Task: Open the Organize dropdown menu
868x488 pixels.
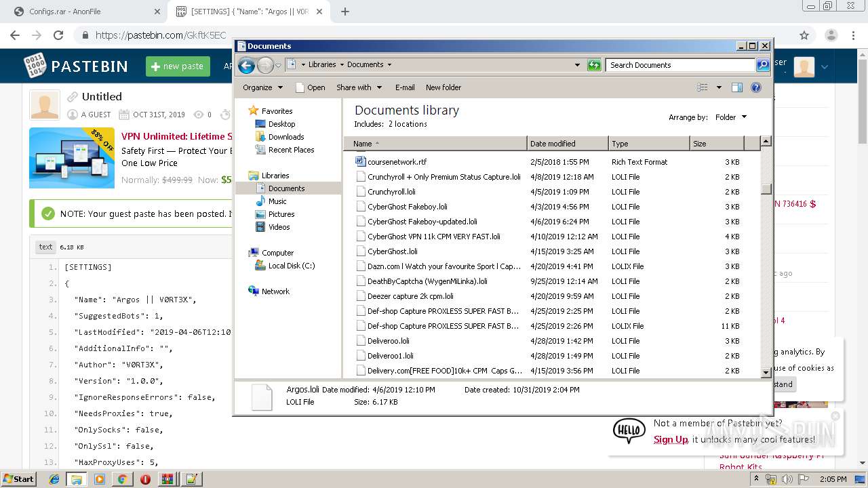Action: tap(262, 87)
